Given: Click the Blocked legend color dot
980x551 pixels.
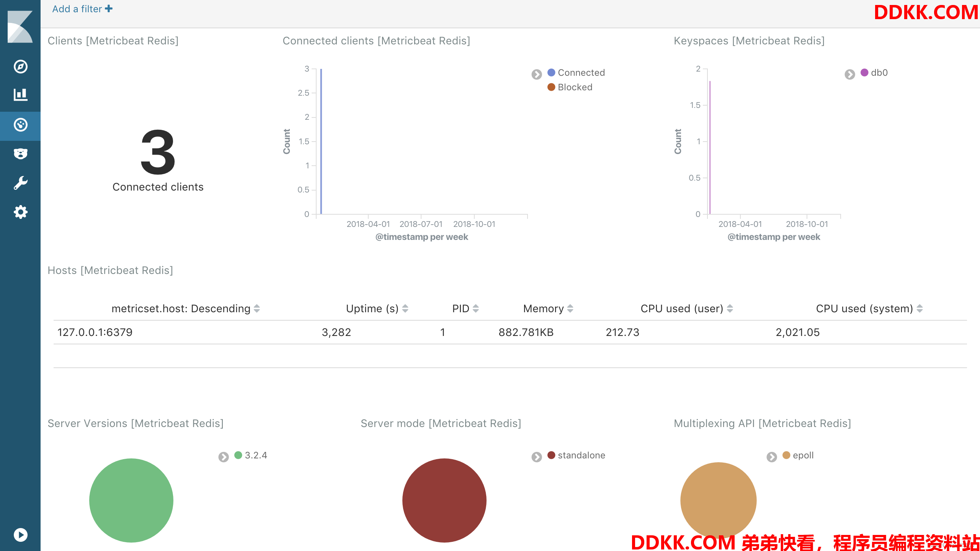Looking at the screenshot, I should [x=551, y=87].
